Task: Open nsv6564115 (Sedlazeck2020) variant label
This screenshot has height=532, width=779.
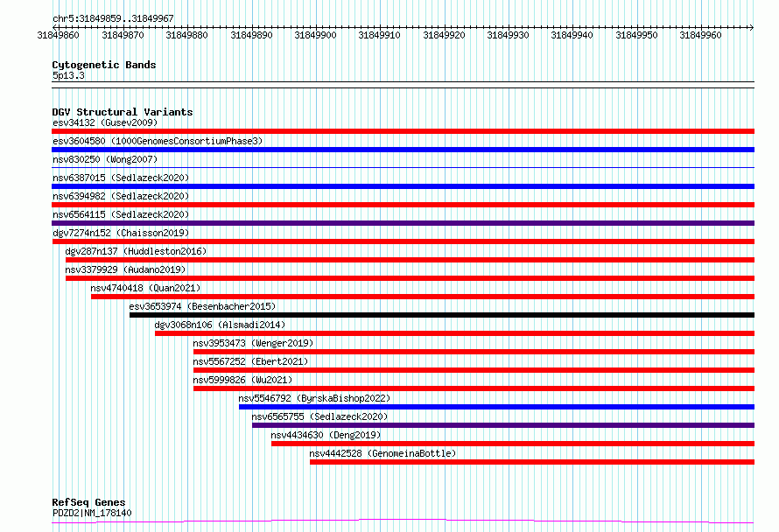Action: (121, 214)
